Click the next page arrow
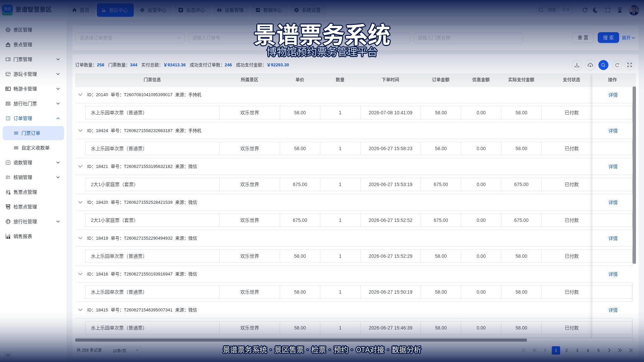Viewport: 644px width, 362px height. [x=609, y=351]
